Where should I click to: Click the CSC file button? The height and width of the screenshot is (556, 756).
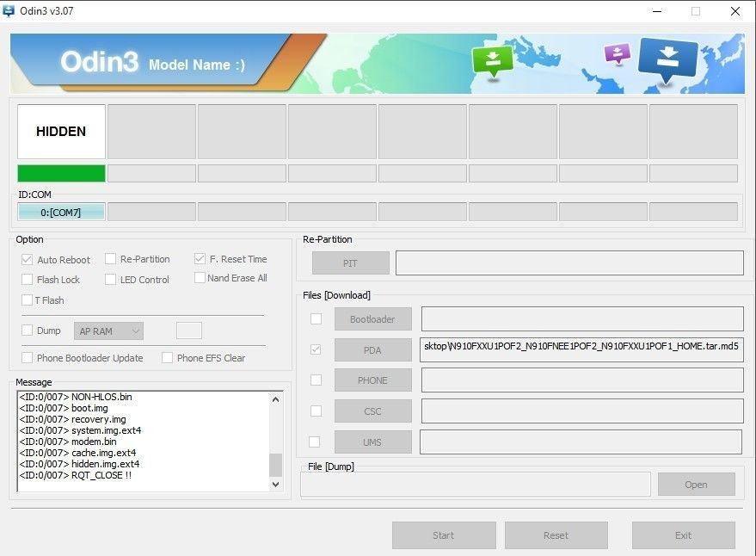click(373, 411)
